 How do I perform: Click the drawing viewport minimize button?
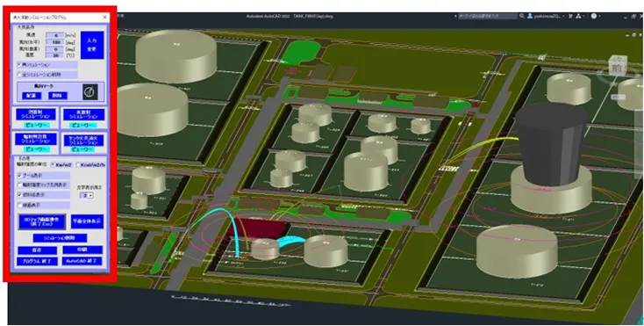(x=626, y=35)
